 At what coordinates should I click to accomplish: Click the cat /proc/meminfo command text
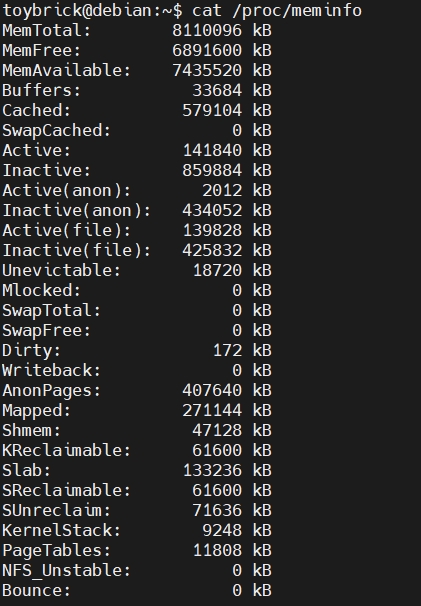pyautogui.click(x=277, y=10)
